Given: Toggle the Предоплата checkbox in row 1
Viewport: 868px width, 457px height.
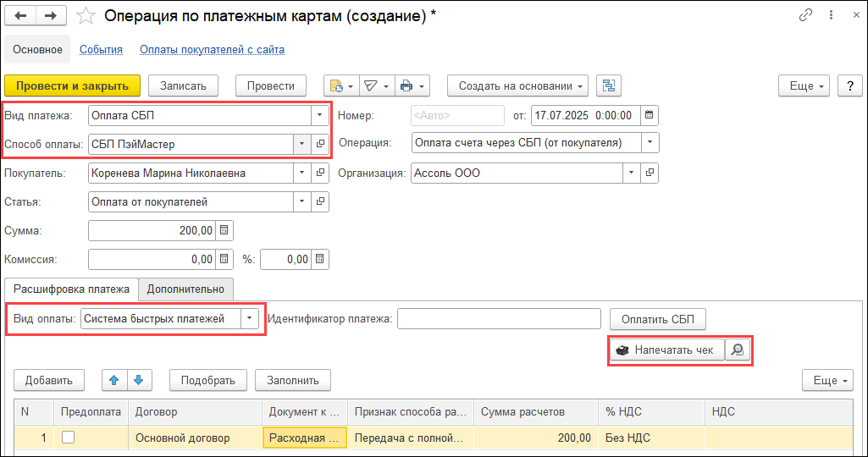Looking at the screenshot, I should (69, 438).
